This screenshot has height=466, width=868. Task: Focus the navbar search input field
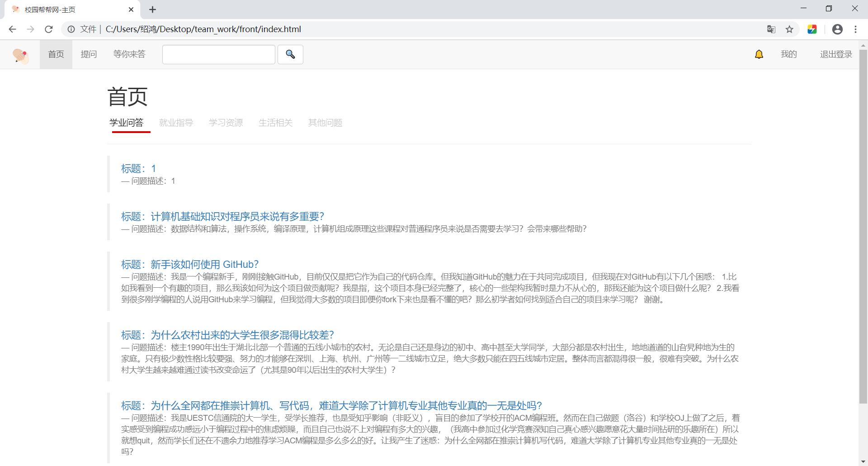pos(219,54)
